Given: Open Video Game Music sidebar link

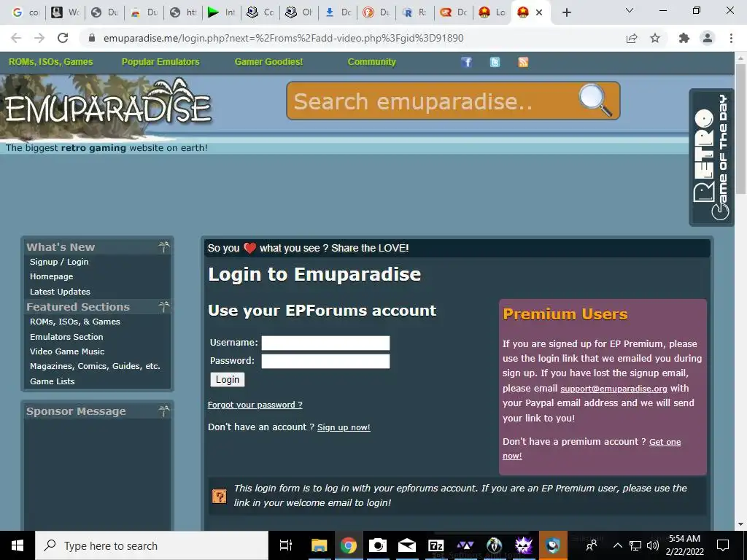Looking at the screenshot, I should tap(67, 351).
